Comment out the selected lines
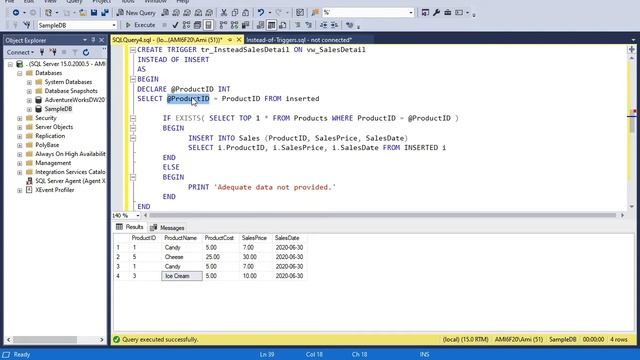 pyautogui.click(x=298, y=25)
